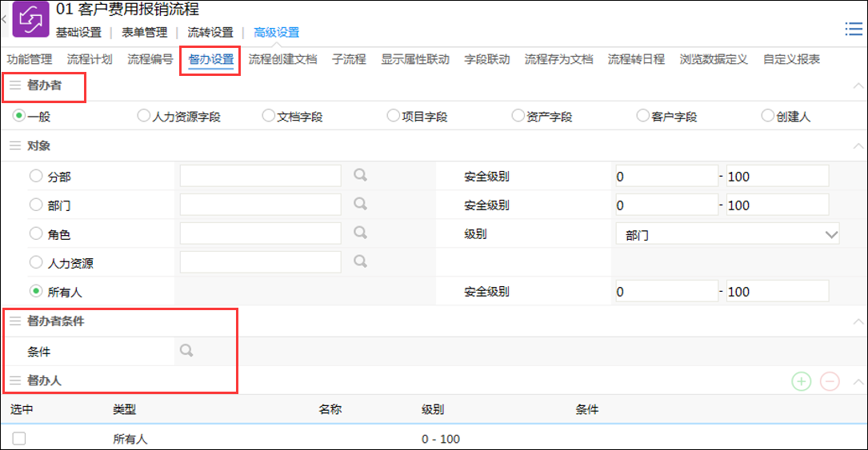This screenshot has height=450, width=868.
Task: Open the 高级设置 tab
Action: (x=276, y=33)
